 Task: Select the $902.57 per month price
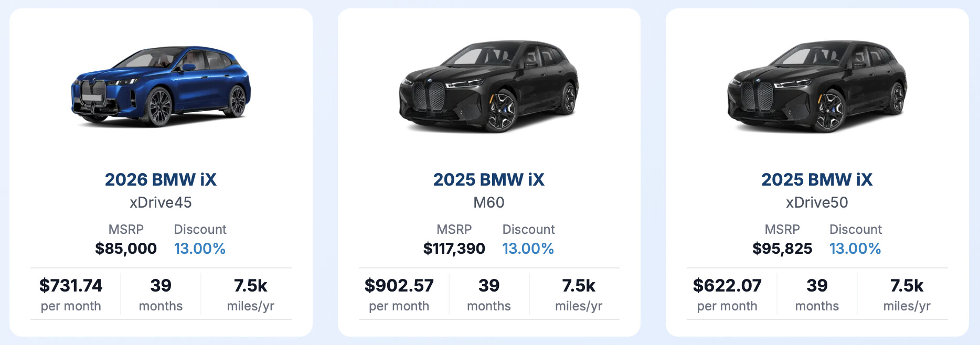399,286
